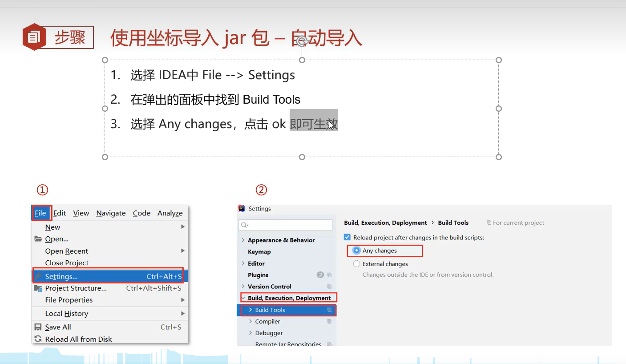Collapse Build, Execution, Deployment chevron

coord(243,298)
